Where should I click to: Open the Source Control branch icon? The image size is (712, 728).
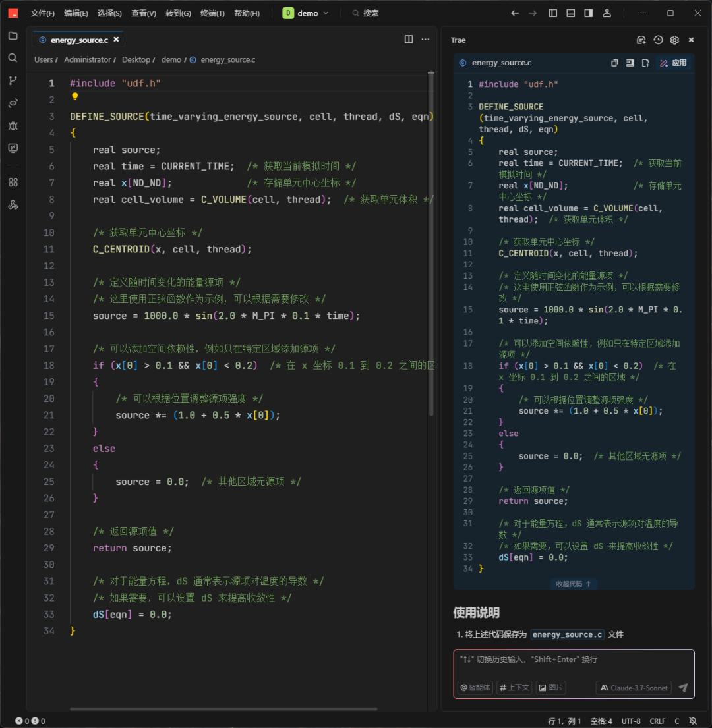pos(13,80)
